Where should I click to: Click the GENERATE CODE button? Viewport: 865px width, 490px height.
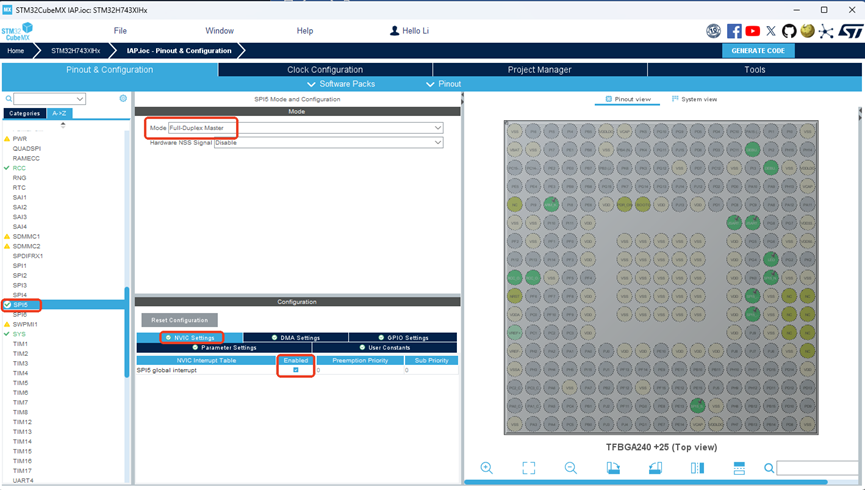758,51
